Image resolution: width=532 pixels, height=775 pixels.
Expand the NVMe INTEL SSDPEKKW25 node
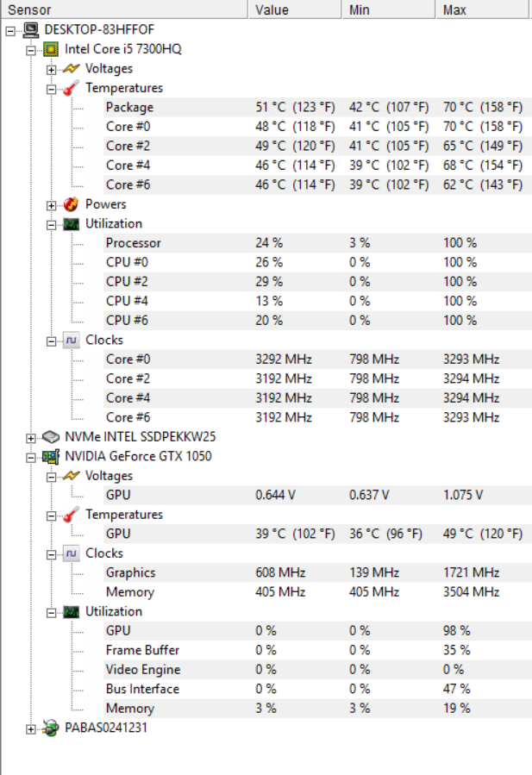point(31,438)
